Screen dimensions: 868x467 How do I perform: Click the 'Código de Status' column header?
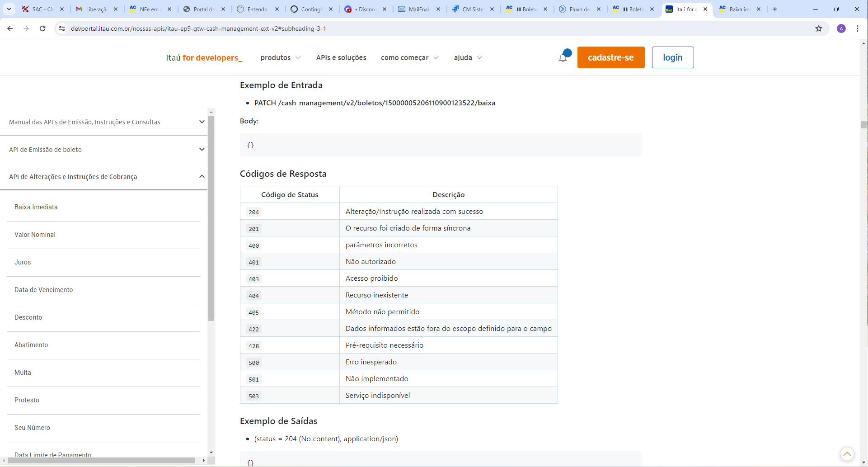[x=290, y=195]
